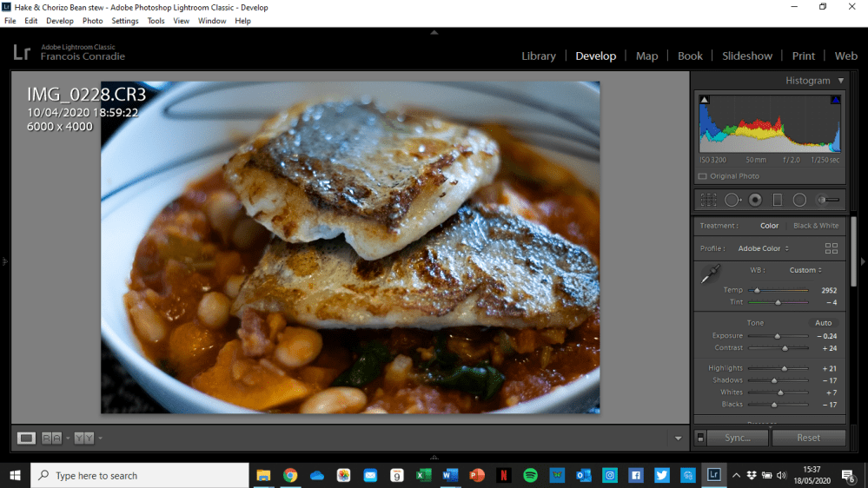
Task: Click the Reset button
Action: [808, 438]
